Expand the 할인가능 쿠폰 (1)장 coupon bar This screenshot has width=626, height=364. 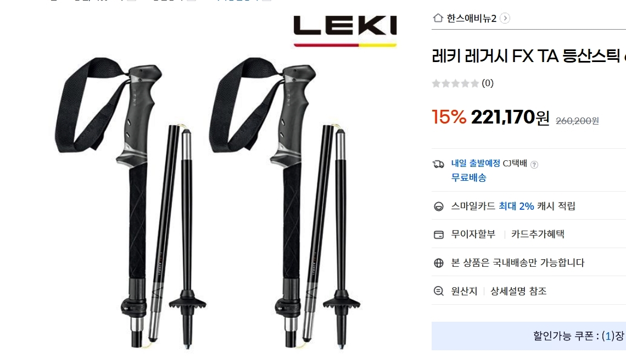tap(529, 336)
